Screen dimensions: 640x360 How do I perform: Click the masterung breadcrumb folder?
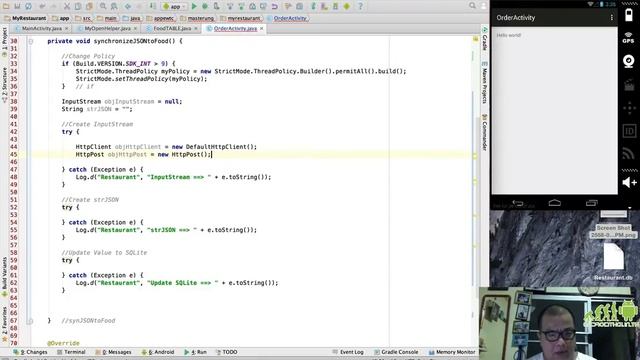(x=197, y=18)
